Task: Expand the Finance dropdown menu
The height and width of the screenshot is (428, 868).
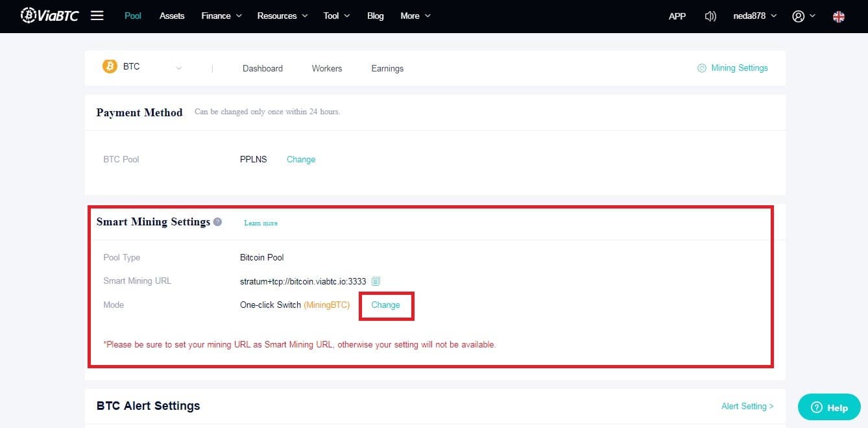Action: point(221,16)
